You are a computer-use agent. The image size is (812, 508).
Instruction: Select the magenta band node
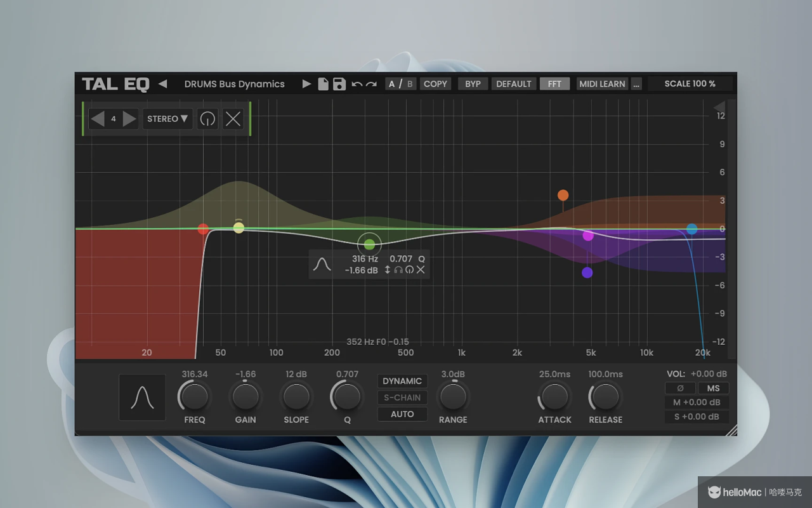tap(588, 236)
